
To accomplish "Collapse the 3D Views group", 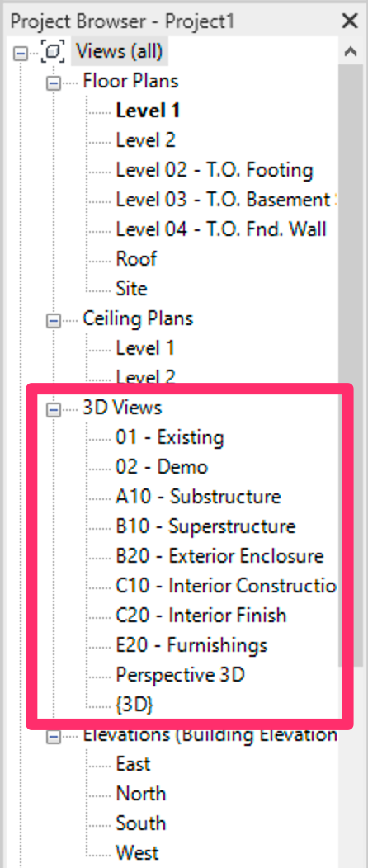I will [x=54, y=409].
